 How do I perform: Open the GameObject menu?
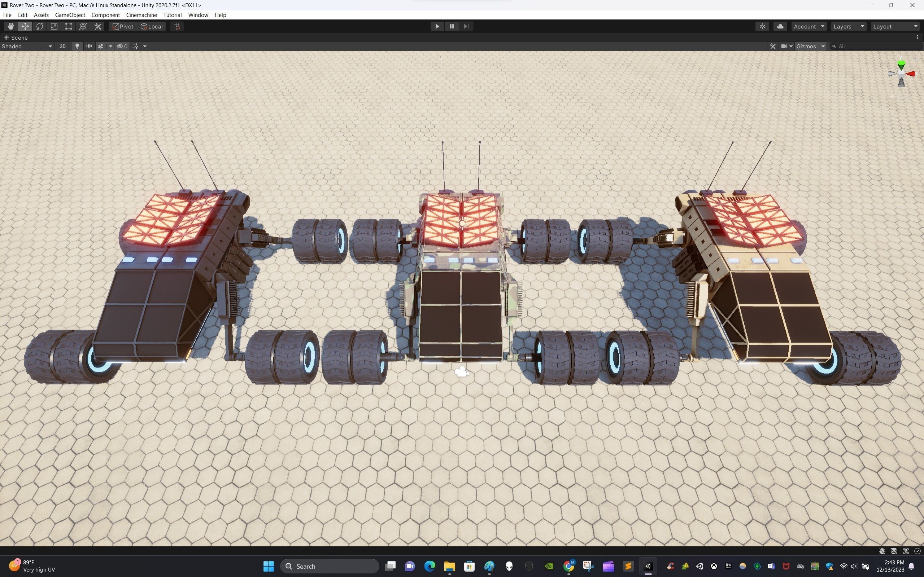[70, 15]
